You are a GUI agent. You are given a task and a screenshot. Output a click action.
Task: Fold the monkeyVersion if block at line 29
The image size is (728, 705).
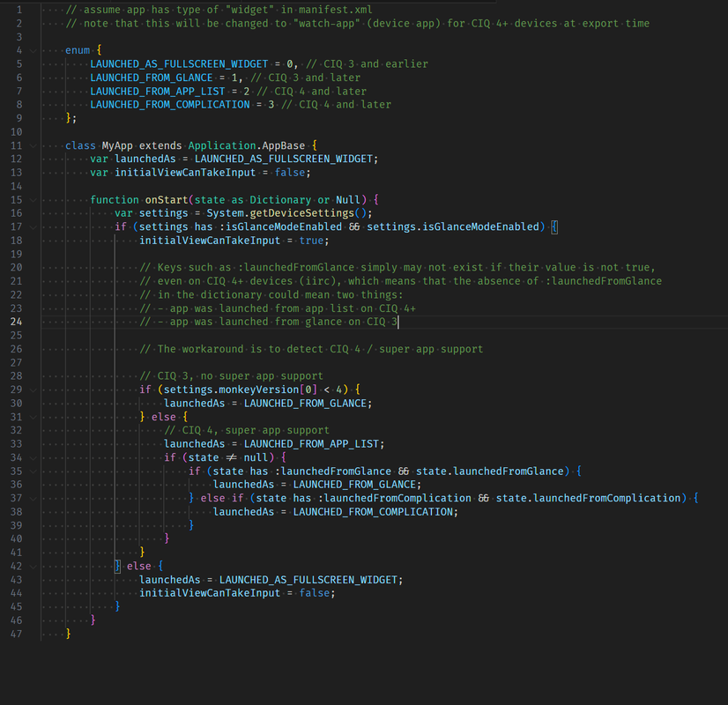33,390
